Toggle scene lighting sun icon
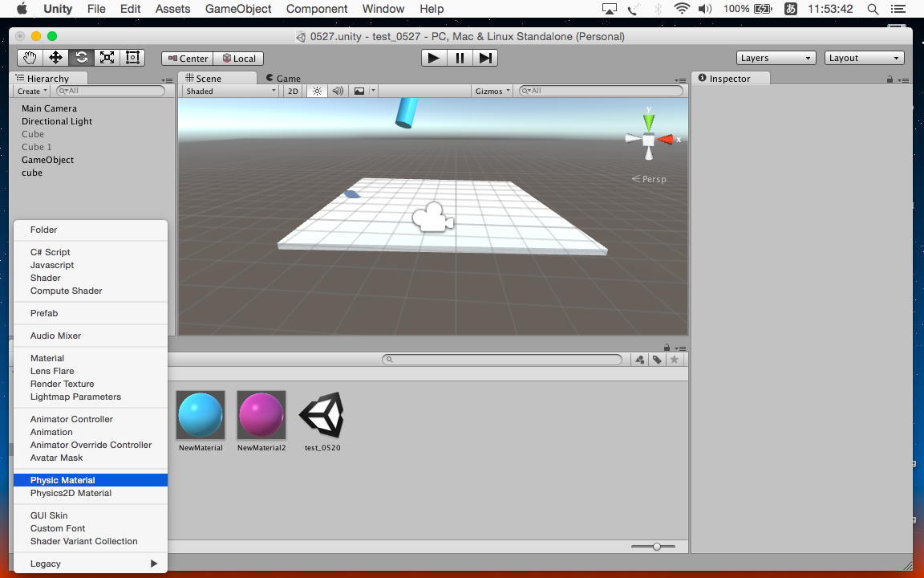 (x=317, y=91)
